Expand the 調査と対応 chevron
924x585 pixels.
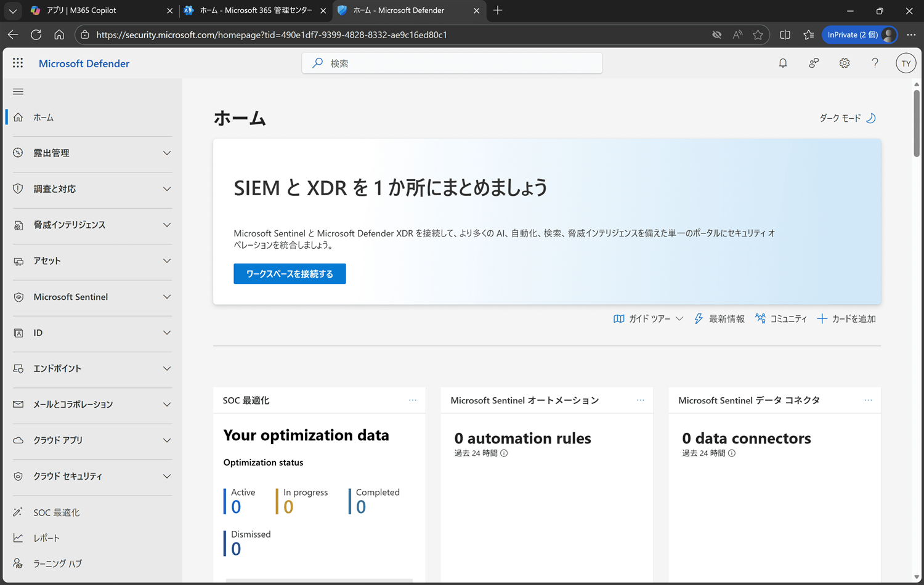point(167,188)
